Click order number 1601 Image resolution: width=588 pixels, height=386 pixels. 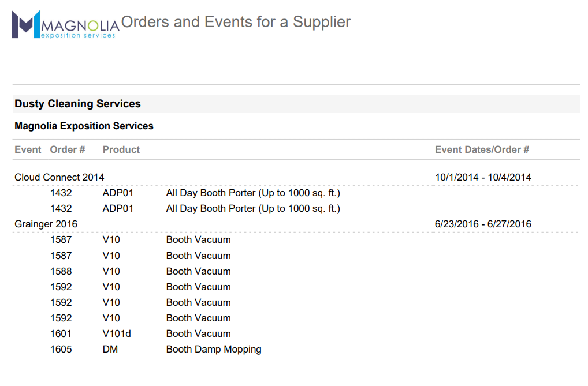[61, 333]
